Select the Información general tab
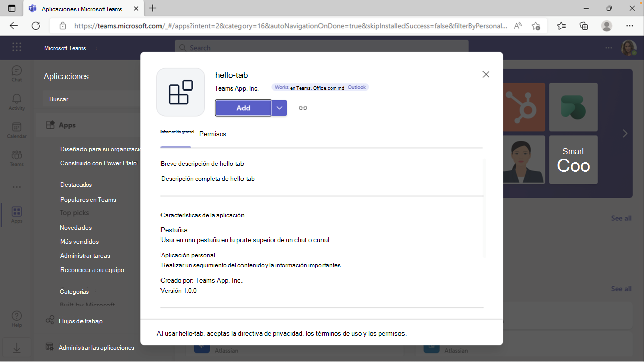This screenshot has height=362, width=644. (177, 132)
